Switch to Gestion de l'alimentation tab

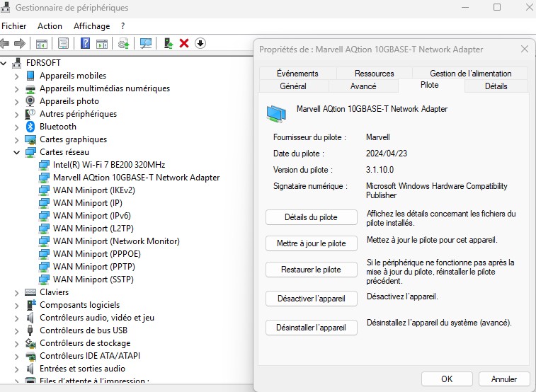coord(470,74)
